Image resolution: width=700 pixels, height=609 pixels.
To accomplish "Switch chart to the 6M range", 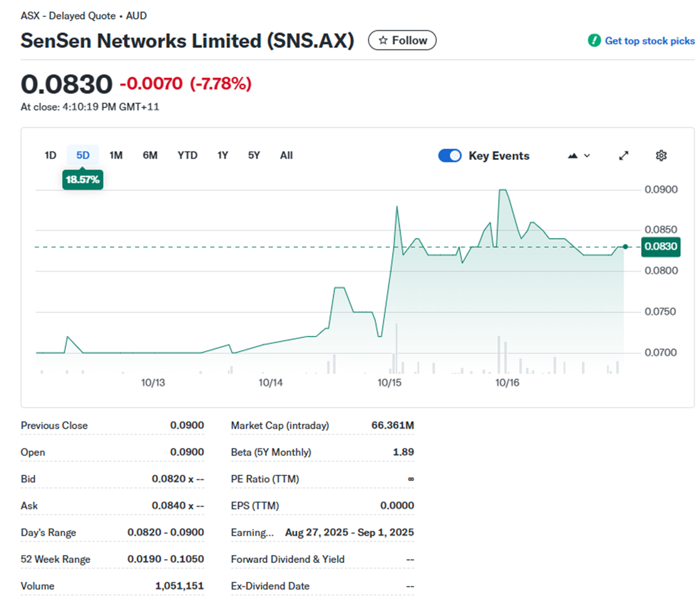I will (x=150, y=156).
